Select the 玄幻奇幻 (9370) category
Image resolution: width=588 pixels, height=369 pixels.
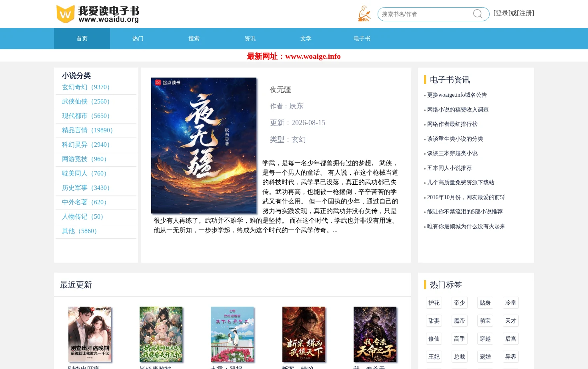point(87,87)
